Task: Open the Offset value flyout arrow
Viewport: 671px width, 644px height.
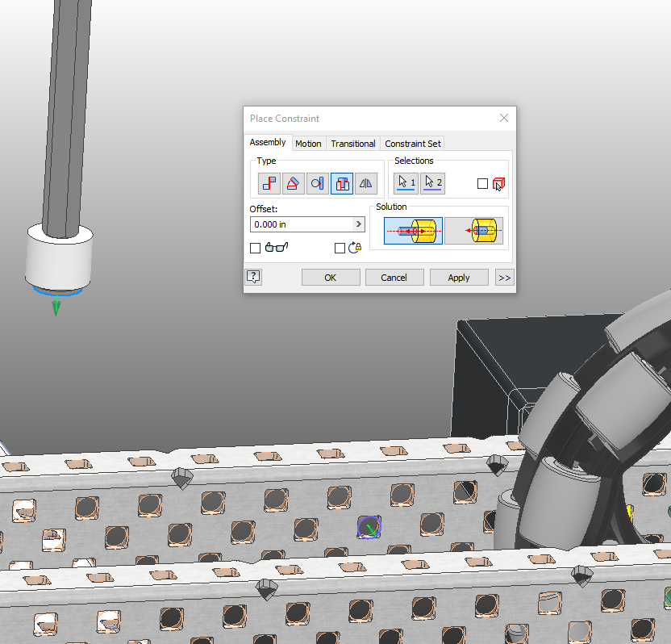Action: pos(359,224)
